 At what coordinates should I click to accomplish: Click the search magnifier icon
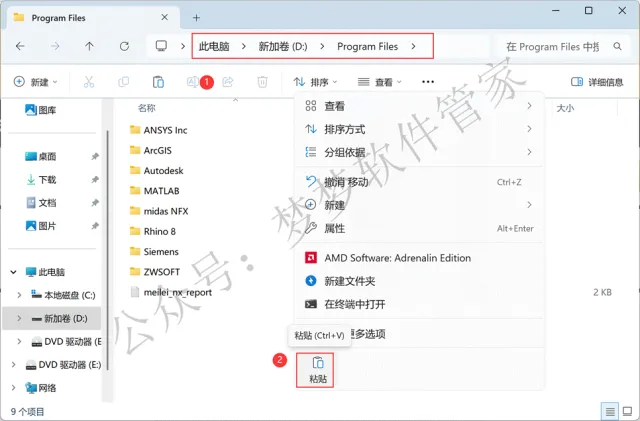[618, 47]
